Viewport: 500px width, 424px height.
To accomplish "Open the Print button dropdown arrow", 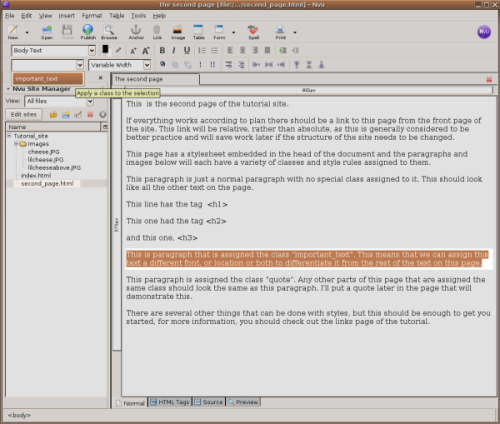I will click(295, 32).
